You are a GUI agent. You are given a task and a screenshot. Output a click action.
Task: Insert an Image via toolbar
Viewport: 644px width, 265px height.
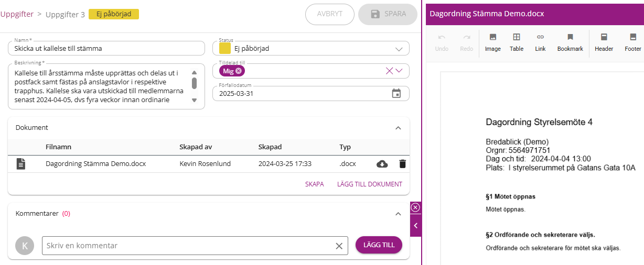[493, 37]
